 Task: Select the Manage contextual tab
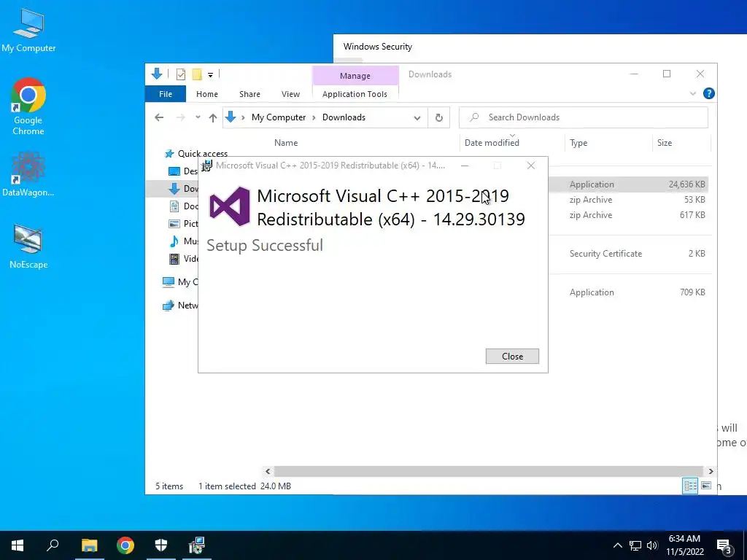point(355,76)
